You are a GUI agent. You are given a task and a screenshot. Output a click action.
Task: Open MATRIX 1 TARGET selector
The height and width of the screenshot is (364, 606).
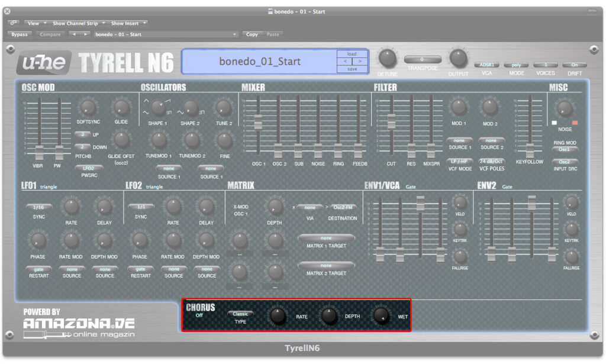326,238
